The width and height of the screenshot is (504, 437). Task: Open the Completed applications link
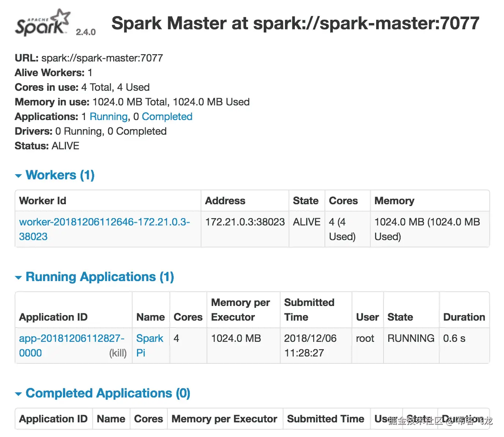tap(167, 116)
